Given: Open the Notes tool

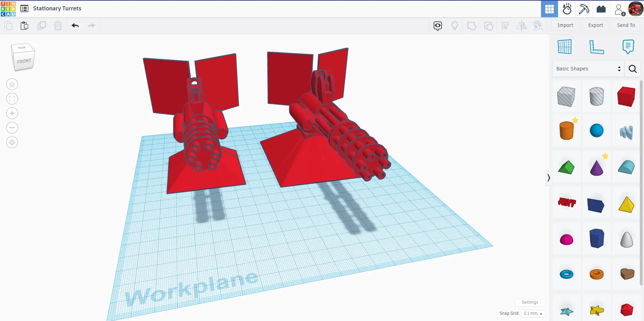Looking at the screenshot, I should click(x=628, y=47).
